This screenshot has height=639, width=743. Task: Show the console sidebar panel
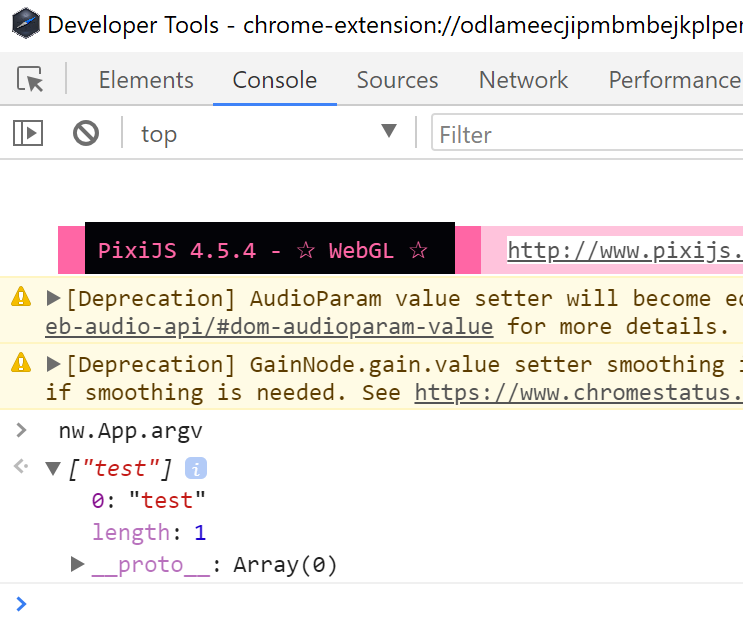click(28, 133)
